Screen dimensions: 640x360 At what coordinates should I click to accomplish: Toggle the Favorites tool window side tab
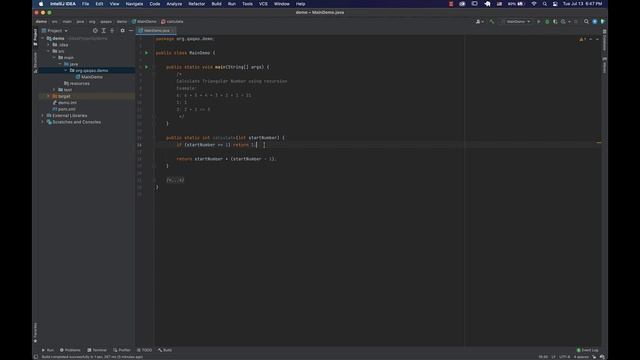coord(36,333)
